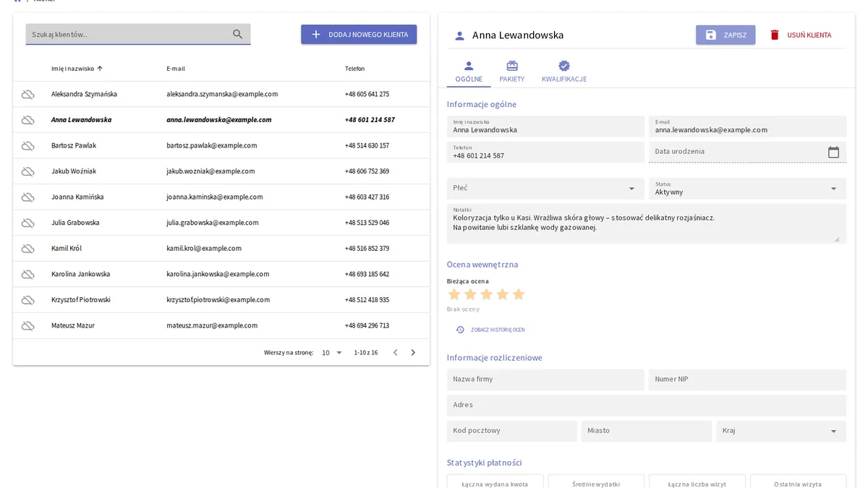Click the search magnifier icon
This screenshot has width=868, height=488.
[238, 34]
